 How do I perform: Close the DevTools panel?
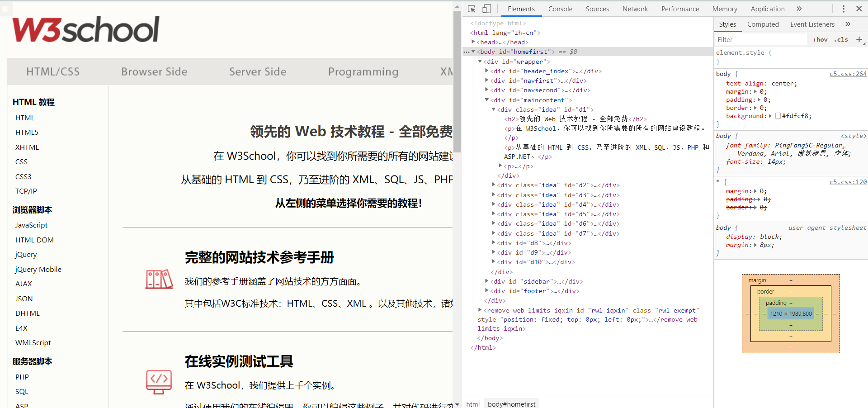point(859,9)
